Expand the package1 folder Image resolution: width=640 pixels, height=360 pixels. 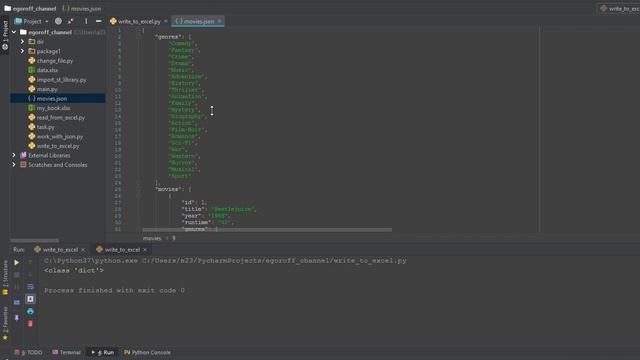tap(22, 51)
